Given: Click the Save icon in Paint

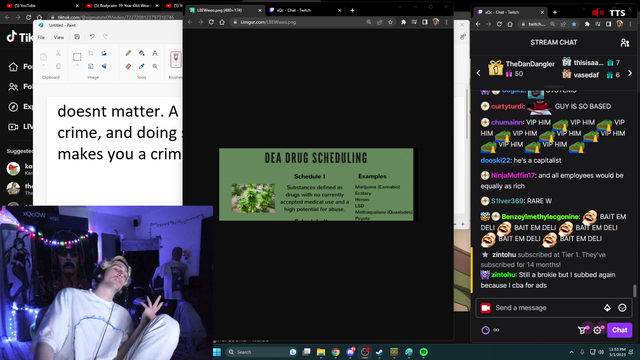Looking at the screenshot, I should click(x=77, y=37).
